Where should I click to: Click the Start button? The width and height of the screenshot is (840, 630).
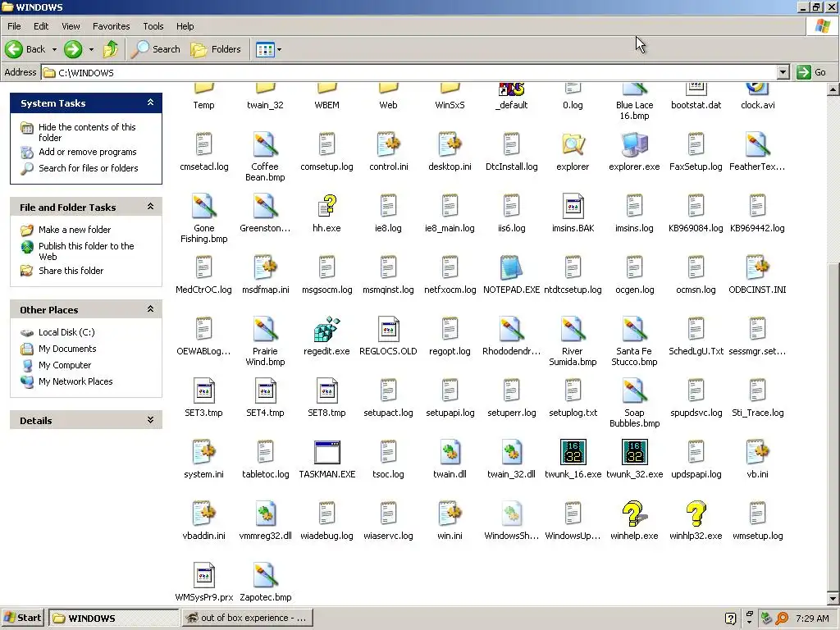[22, 618]
